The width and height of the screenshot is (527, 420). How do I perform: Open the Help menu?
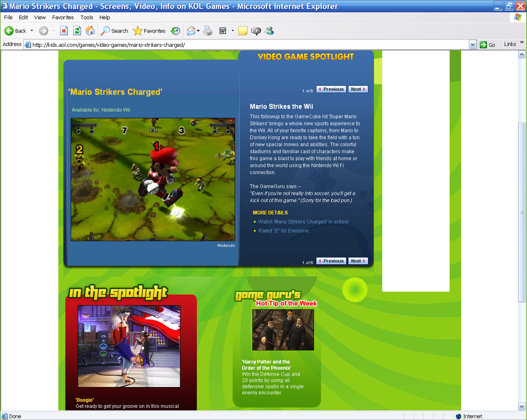pos(105,17)
